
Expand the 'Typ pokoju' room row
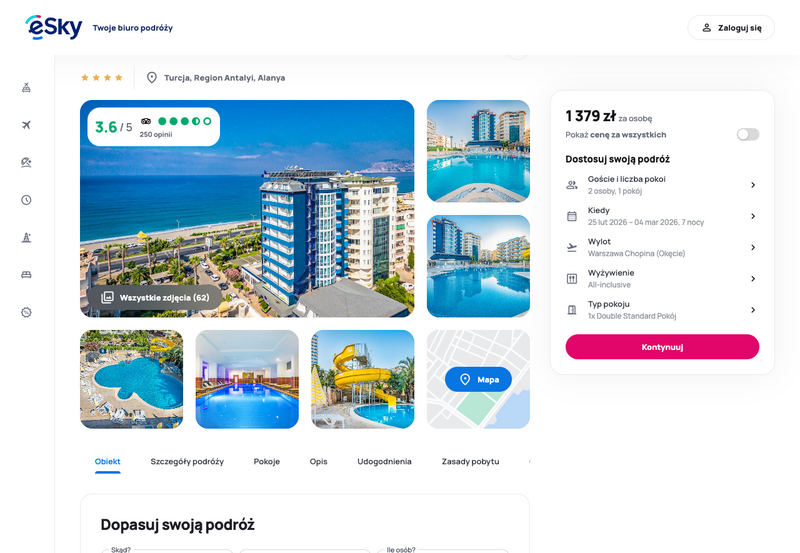click(x=662, y=310)
